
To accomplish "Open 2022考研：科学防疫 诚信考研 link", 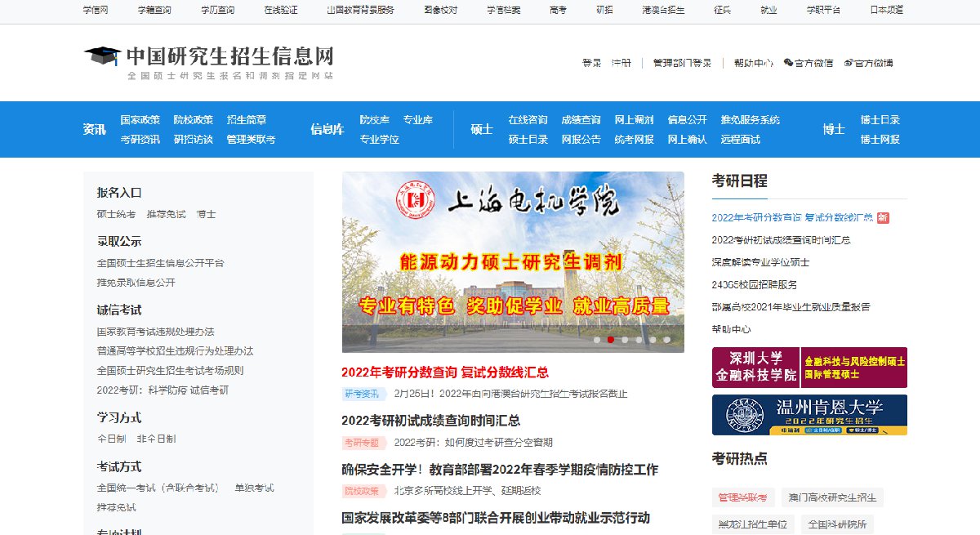I will [x=163, y=390].
